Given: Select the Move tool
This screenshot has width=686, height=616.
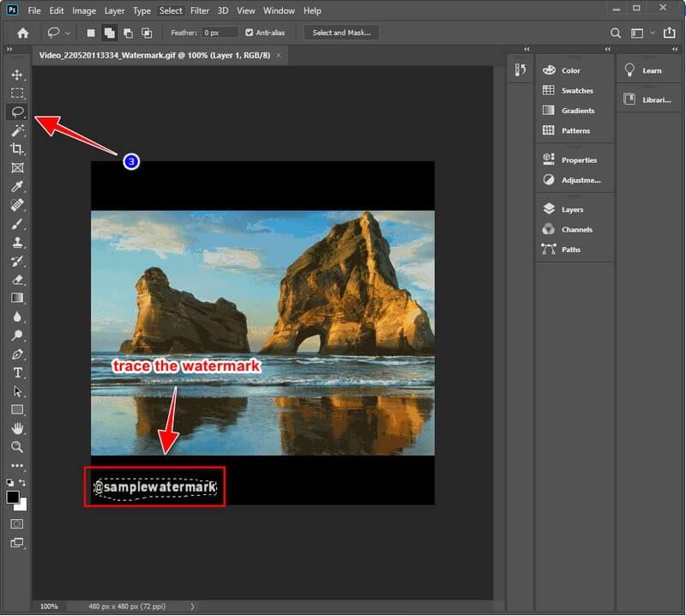Looking at the screenshot, I should [x=17, y=74].
